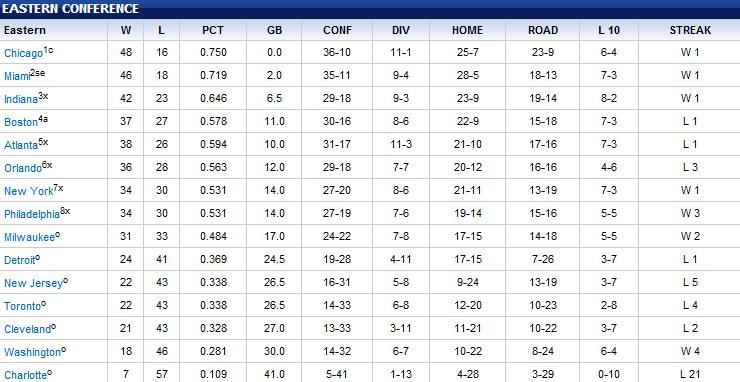
Task: Click the PCT column header
Action: coord(213,30)
